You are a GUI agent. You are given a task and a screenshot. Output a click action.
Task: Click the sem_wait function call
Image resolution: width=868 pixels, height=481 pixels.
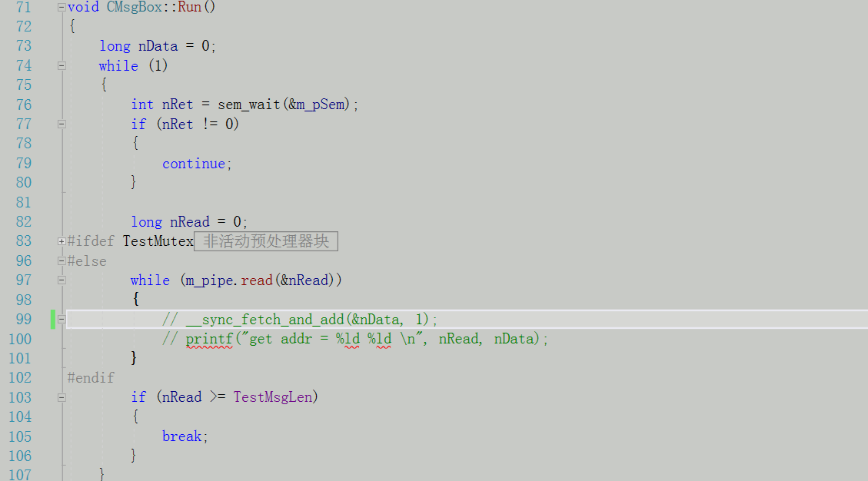point(249,104)
